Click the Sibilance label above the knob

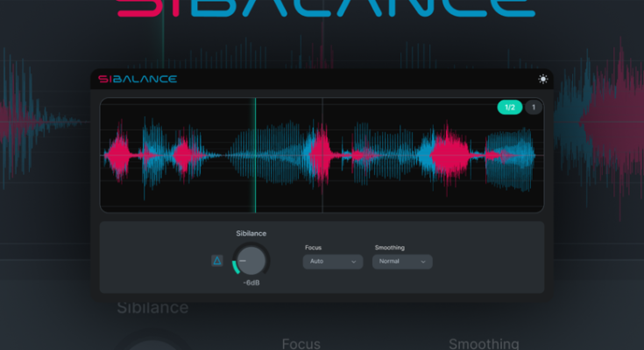(x=251, y=234)
